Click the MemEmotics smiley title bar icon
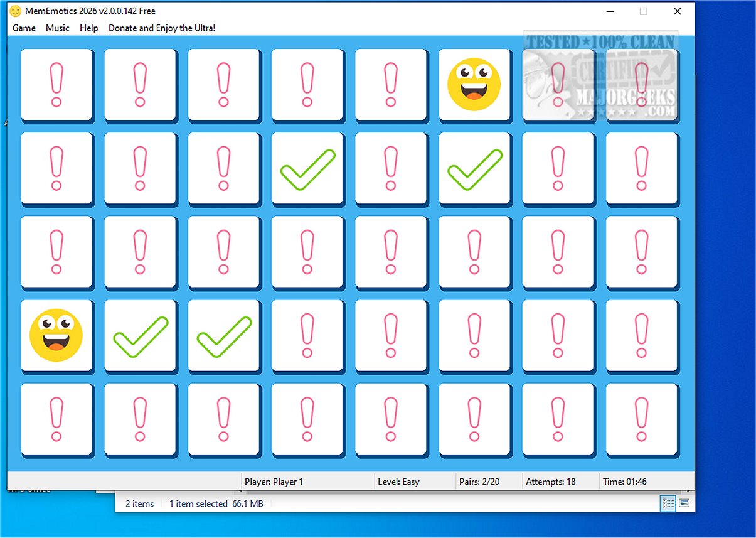The image size is (756, 538). (x=16, y=11)
